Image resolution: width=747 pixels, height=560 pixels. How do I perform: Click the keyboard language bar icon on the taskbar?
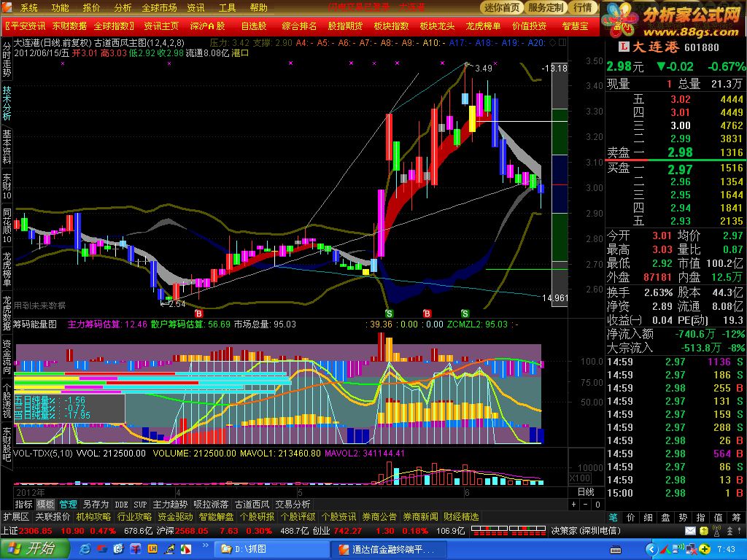(616, 550)
